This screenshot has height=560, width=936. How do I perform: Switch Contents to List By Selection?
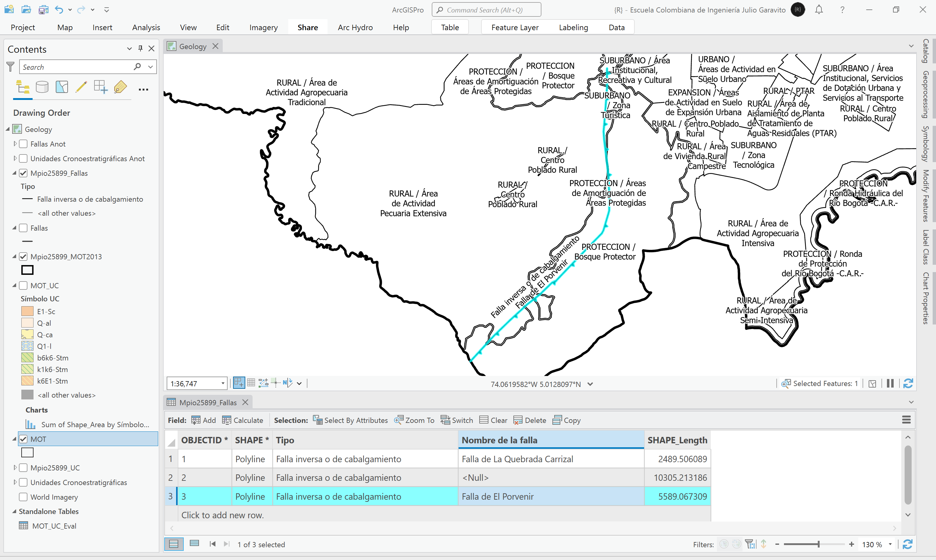(62, 87)
